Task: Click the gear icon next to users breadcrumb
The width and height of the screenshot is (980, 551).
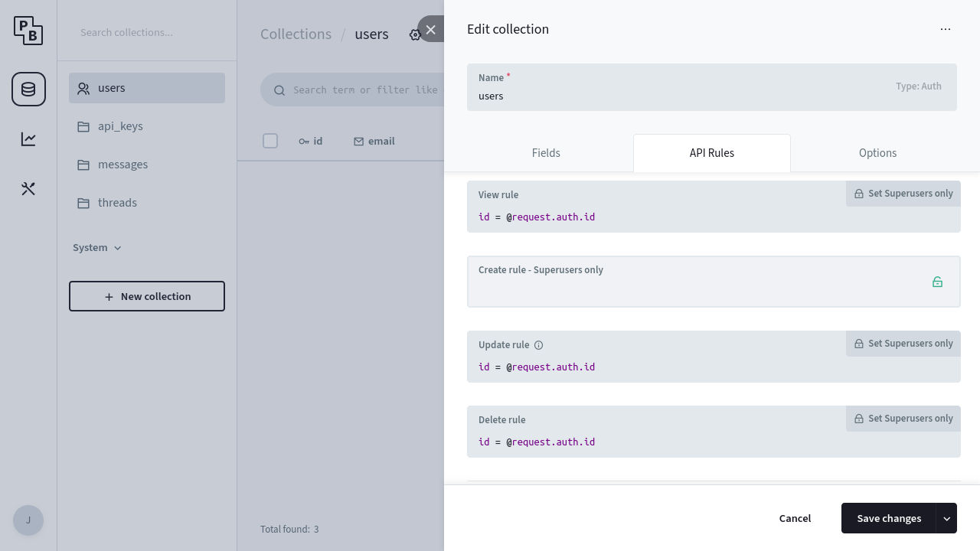Action: pos(415,34)
